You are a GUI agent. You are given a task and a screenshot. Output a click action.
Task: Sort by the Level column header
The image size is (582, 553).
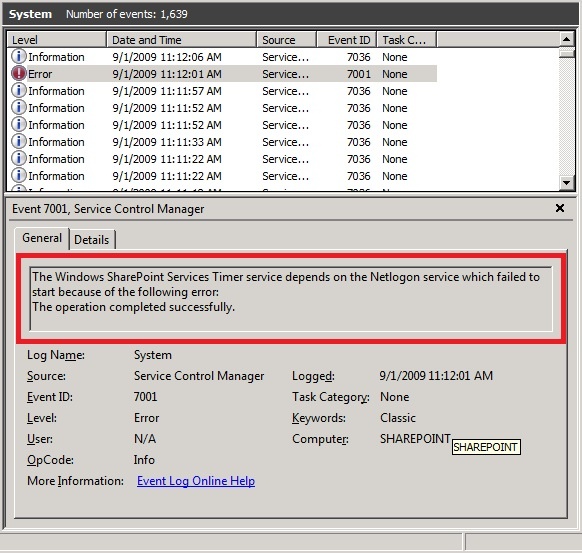click(x=57, y=40)
